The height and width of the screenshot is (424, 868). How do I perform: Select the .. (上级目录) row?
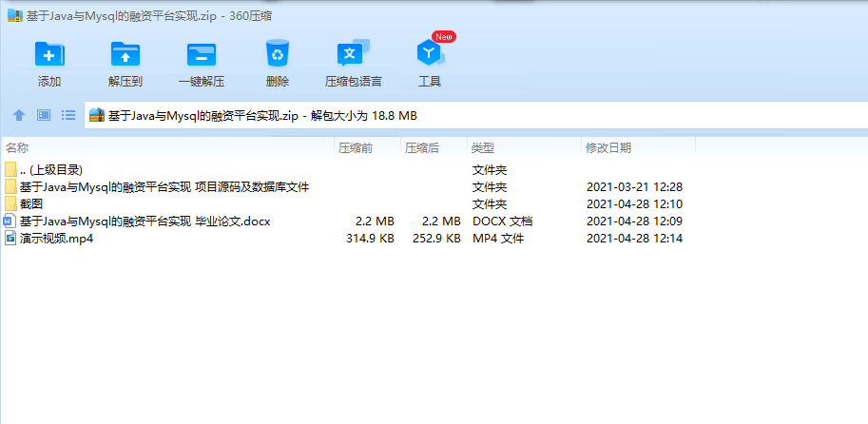point(348,170)
